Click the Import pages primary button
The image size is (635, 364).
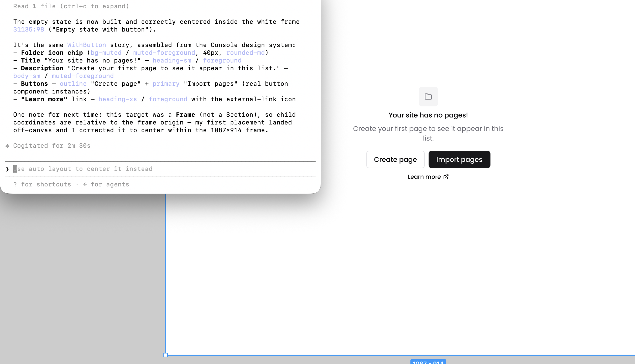[x=459, y=159]
